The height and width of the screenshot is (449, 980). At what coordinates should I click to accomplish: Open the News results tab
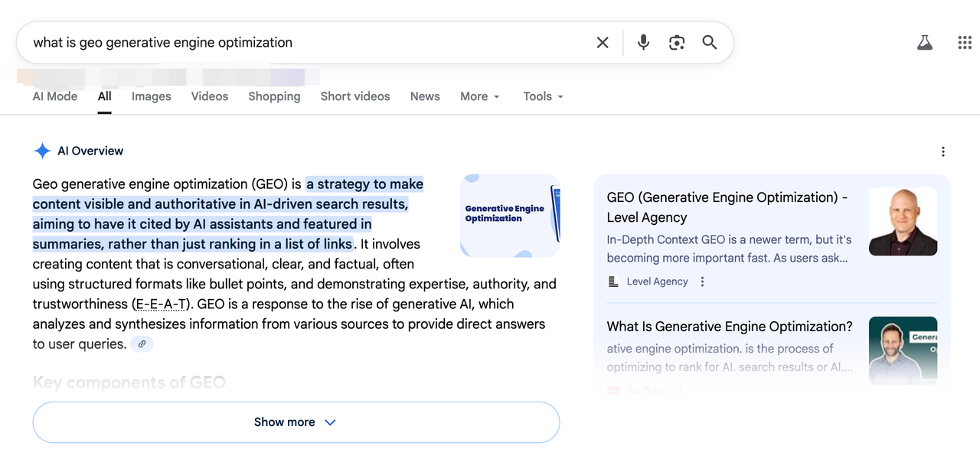coord(425,96)
